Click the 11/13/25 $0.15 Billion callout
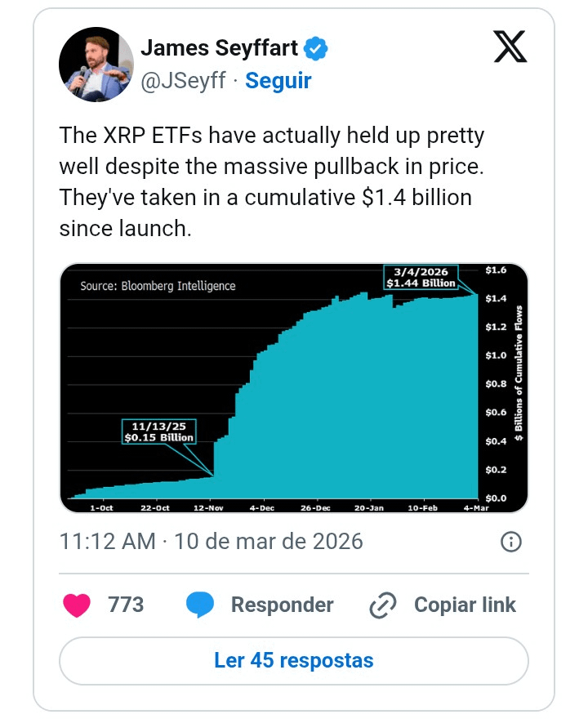The height and width of the screenshot is (728, 588). pyautogui.click(x=158, y=431)
